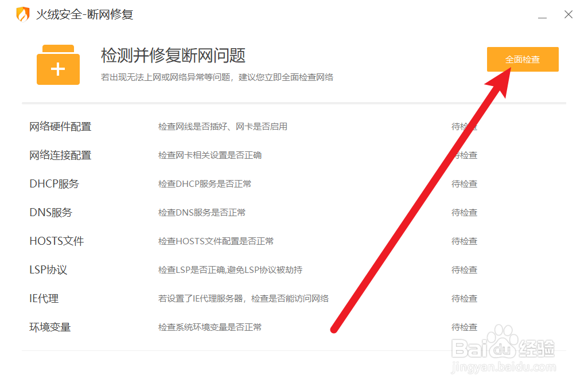Click the LSP协议 check item

pos(48,269)
